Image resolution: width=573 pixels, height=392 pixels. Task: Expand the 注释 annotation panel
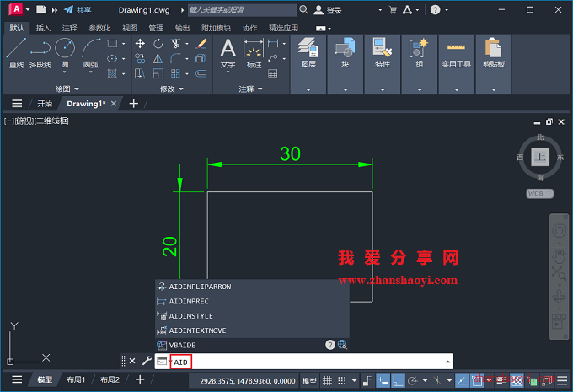click(250, 89)
